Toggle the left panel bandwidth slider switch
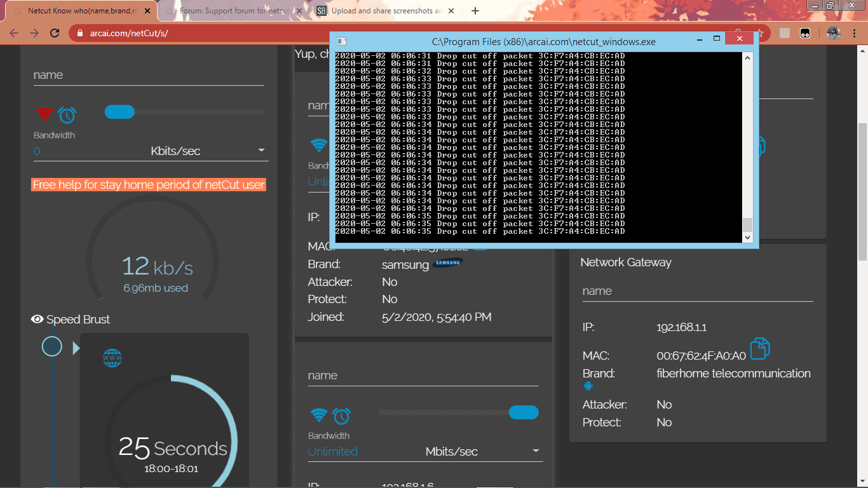 [119, 112]
